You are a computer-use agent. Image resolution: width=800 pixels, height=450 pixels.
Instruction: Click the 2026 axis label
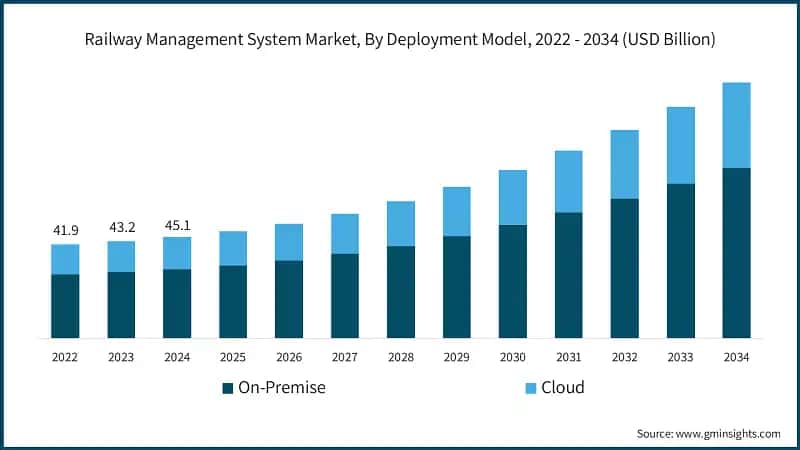coord(289,357)
